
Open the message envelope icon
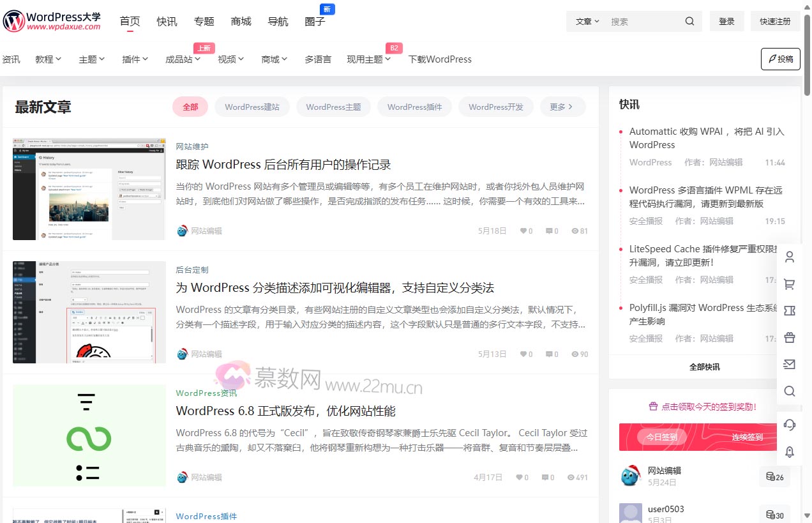tap(790, 364)
